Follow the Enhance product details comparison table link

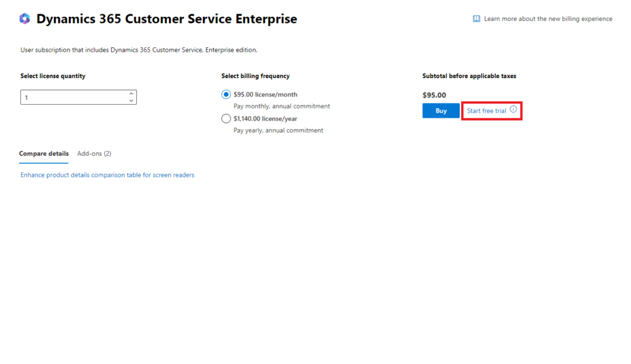point(107,175)
